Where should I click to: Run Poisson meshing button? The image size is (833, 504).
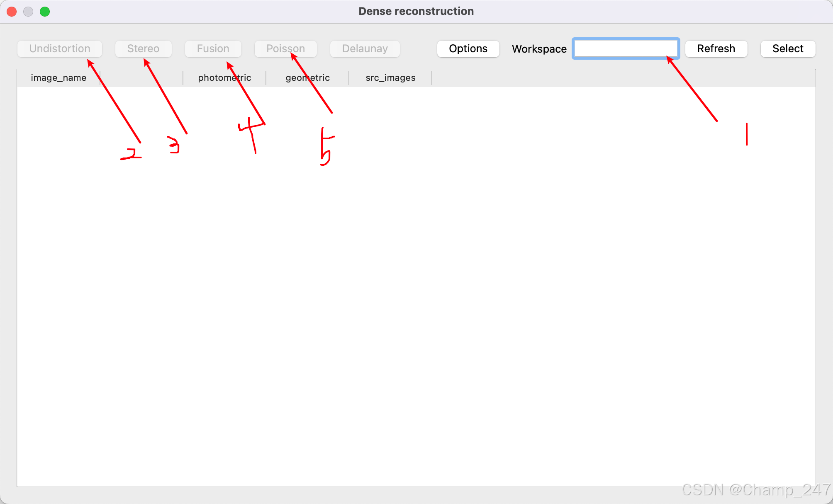285,48
